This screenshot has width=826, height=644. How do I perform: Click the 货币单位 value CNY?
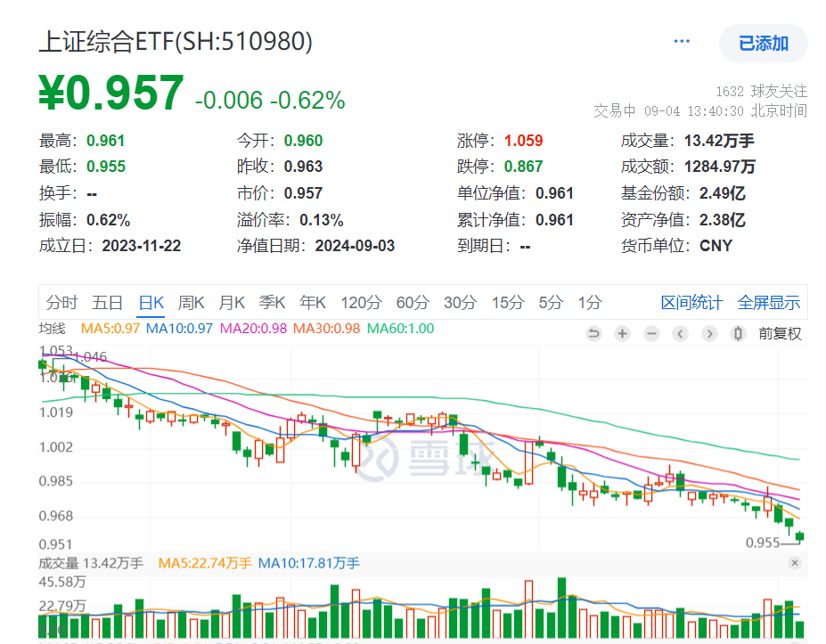[x=716, y=246]
